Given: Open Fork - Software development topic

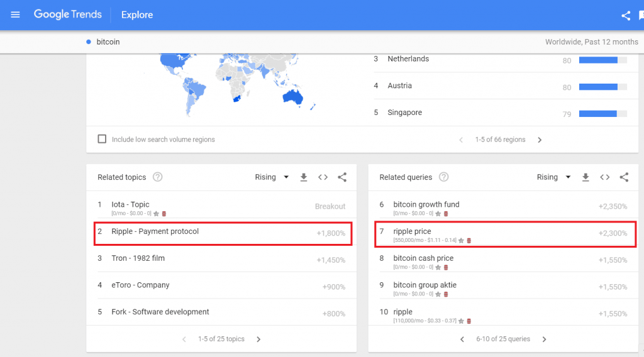Looking at the screenshot, I should [x=160, y=312].
